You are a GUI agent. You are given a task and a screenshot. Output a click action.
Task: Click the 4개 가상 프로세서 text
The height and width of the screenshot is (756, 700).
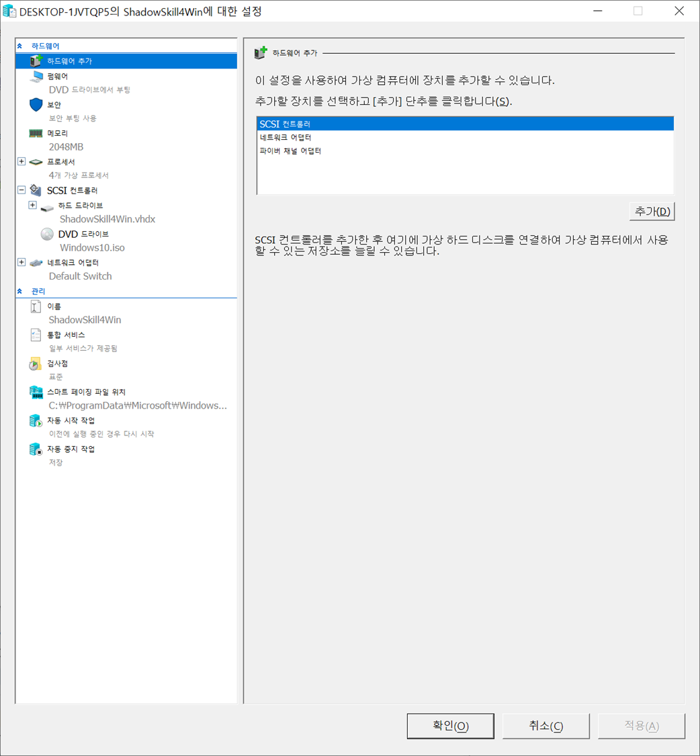(x=79, y=175)
